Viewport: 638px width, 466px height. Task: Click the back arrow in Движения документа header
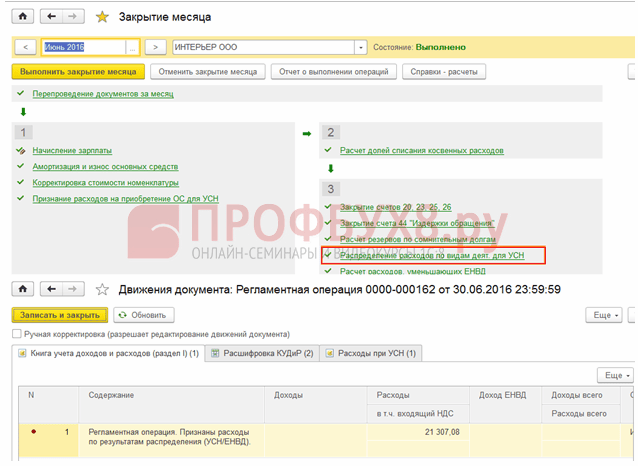tap(51, 289)
